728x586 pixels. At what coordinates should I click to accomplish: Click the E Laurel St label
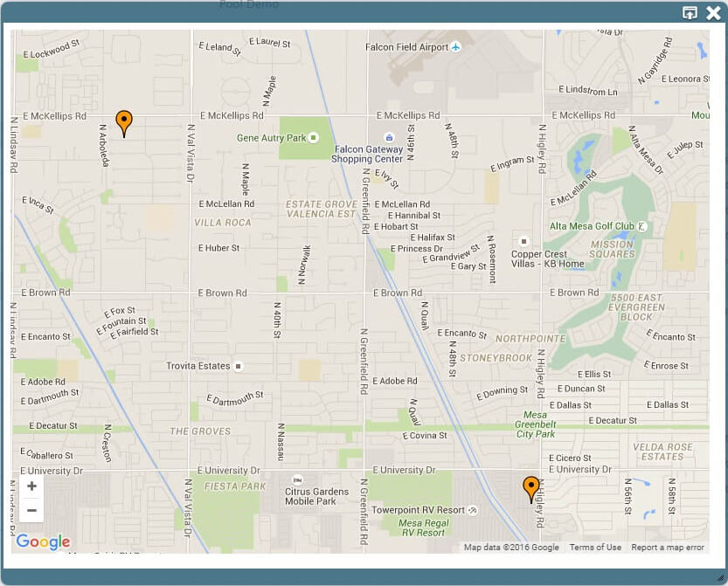click(270, 42)
